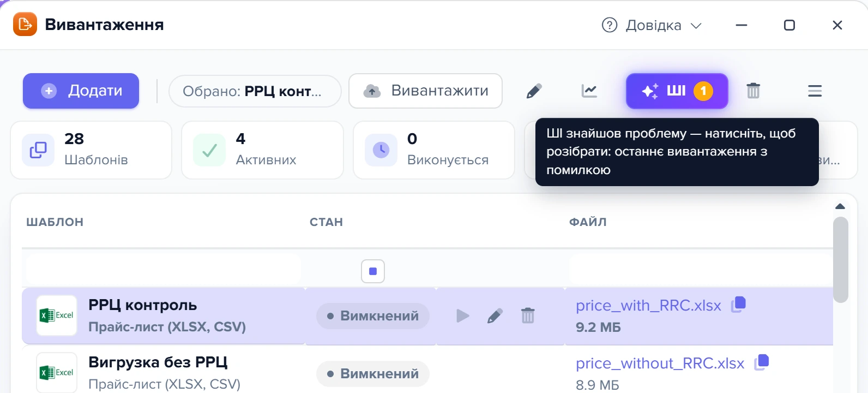Open the statistics chart icon in toolbar
This screenshot has height=393, width=868.
pyautogui.click(x=589, y=91)
